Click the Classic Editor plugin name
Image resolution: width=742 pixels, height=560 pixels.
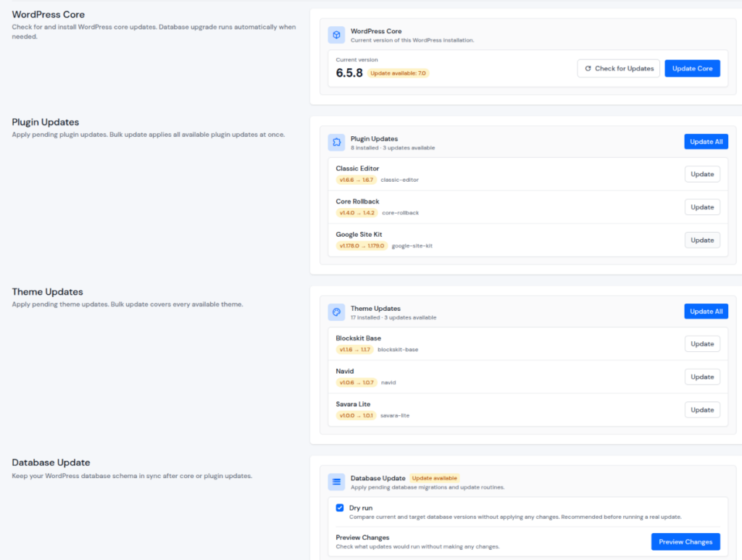click(x=357, y=168)
